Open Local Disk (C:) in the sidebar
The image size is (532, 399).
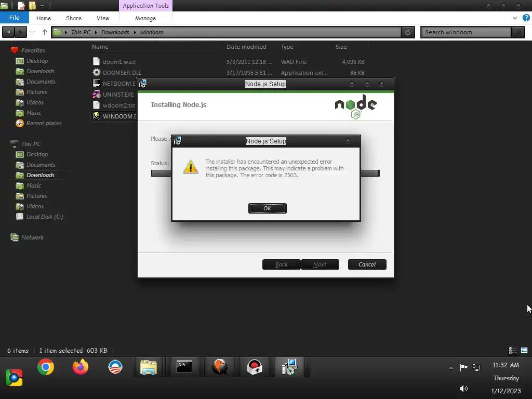click(x=45, y=217)
